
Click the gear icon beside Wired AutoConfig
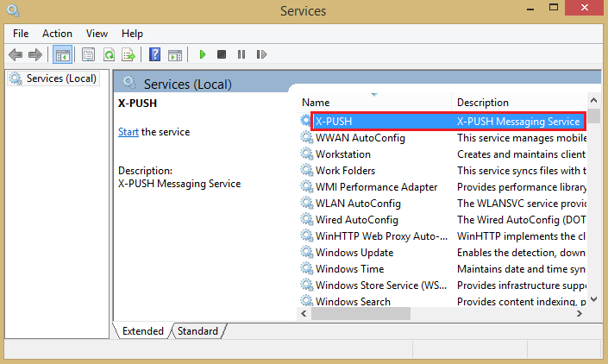[307, 219]
